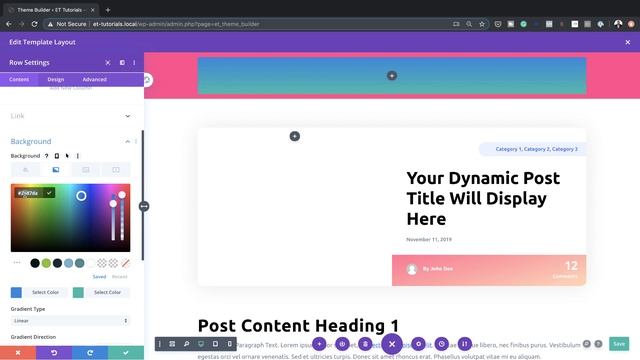Open first gradient blue color swatch
This screenshot has height=360, width=640.
[x=16, y=292]
